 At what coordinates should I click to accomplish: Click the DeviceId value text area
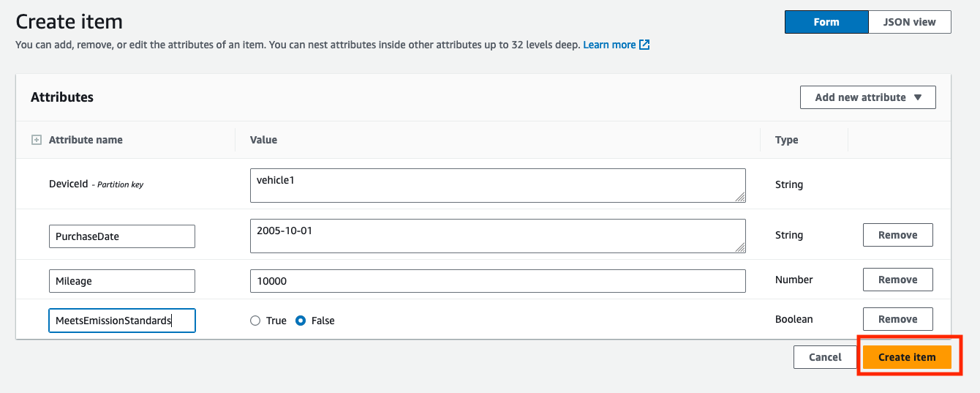(497, 185)
